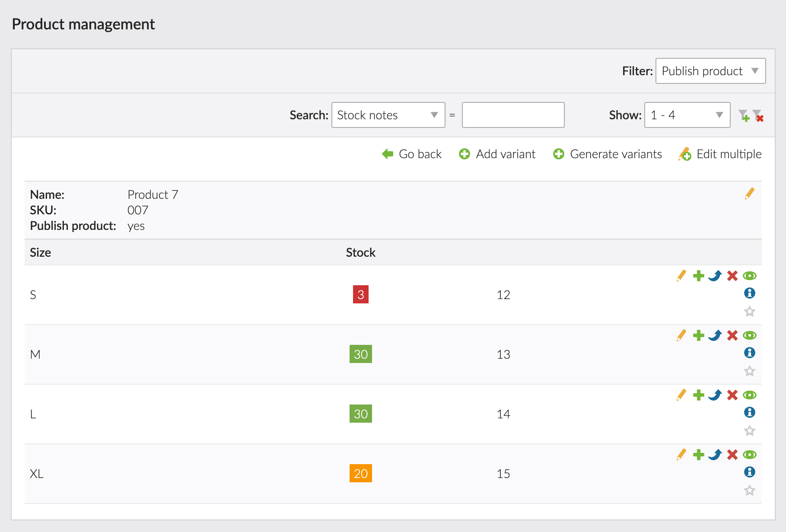This screenshot has width=786, height=532.
Task: Click the search value text field
Action: click(x=513, y=115)
